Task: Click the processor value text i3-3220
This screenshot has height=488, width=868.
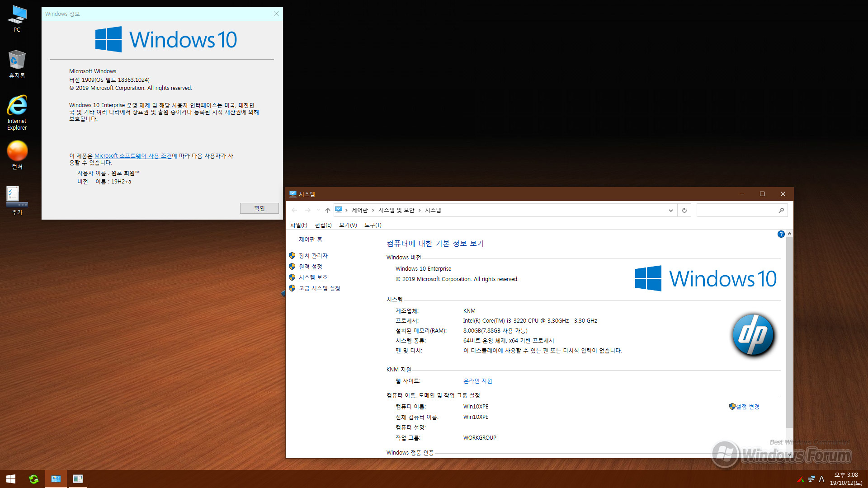Action: (530, 321)
